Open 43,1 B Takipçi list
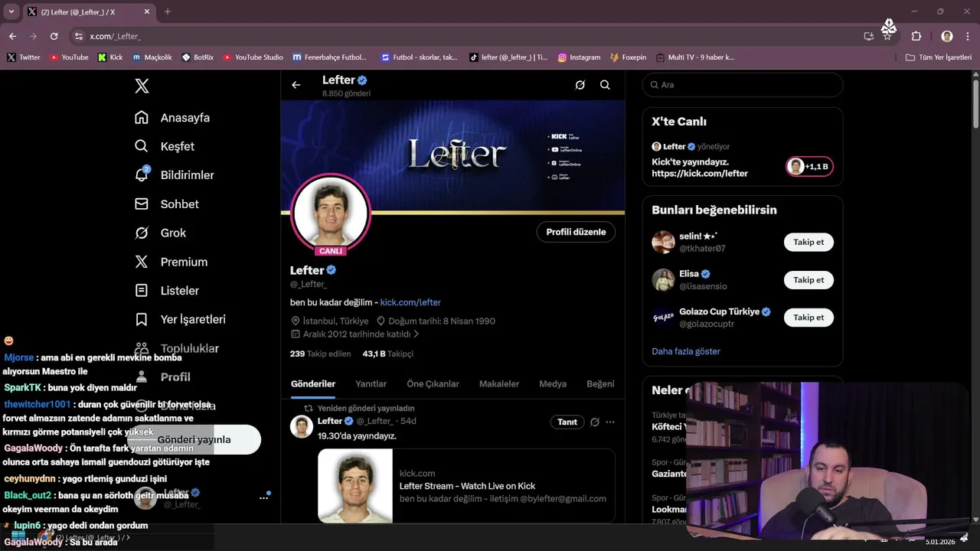This screenshot has width=980, height=551. click(387, 354)
